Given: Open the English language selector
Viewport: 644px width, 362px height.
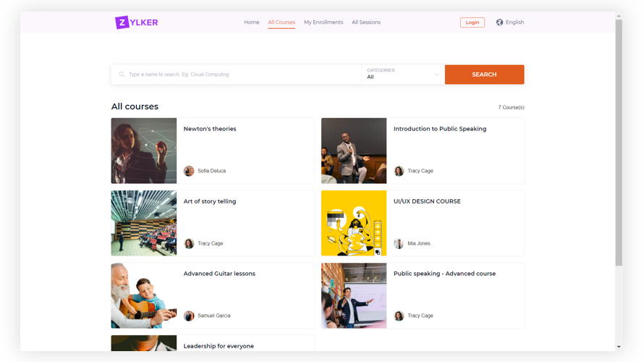Looking at the screenshot, I should [510, 22].
